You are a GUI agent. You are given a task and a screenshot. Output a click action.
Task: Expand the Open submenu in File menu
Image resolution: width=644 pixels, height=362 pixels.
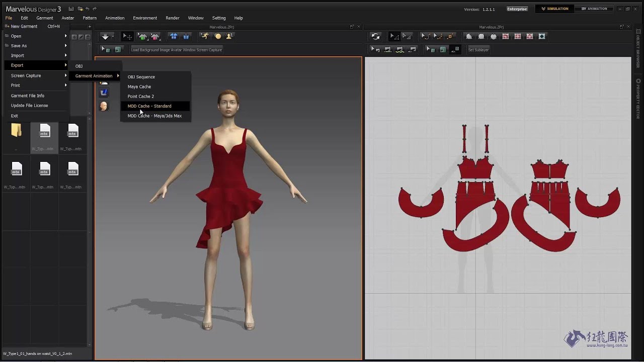(36, 36)
